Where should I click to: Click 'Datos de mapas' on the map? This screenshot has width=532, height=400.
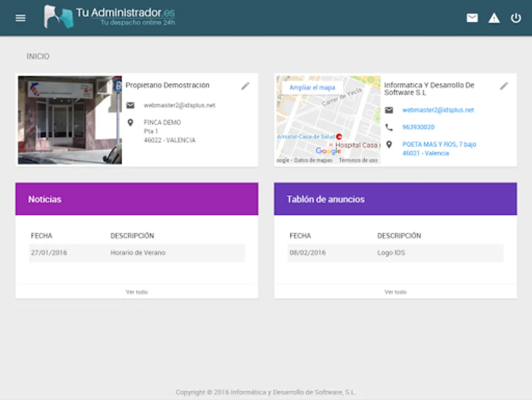point(313,160)
